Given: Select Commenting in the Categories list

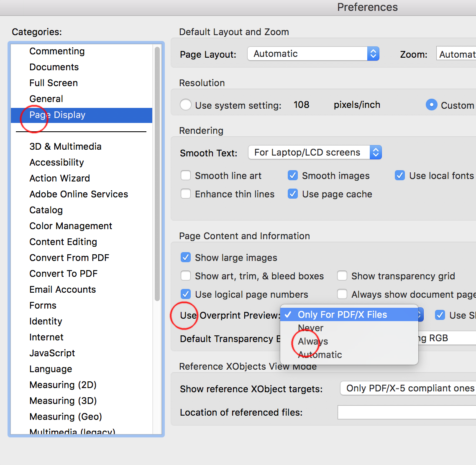Looking at the screenshot, I should (x=57, y=51).
